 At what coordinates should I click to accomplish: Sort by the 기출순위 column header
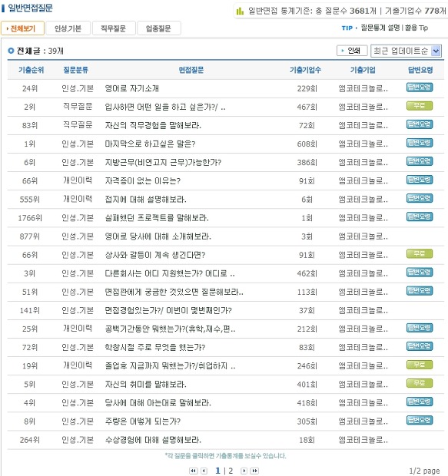[31, 70]
